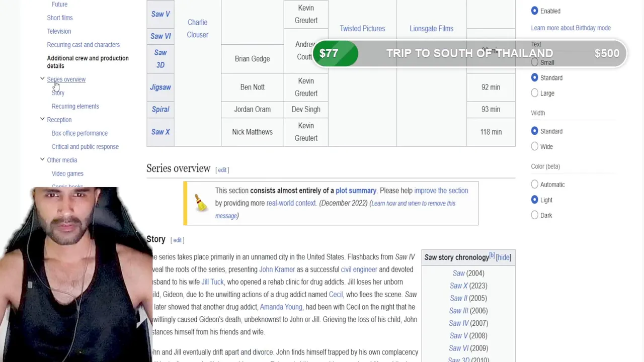Open Cecil character link
Viewport: 644px width, 362px height.
[336, 295]
